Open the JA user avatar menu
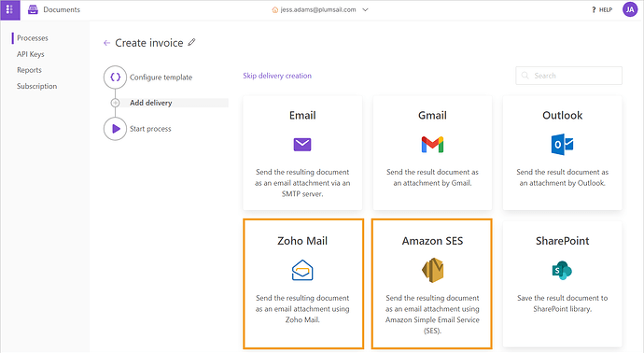 pos(630,9)
